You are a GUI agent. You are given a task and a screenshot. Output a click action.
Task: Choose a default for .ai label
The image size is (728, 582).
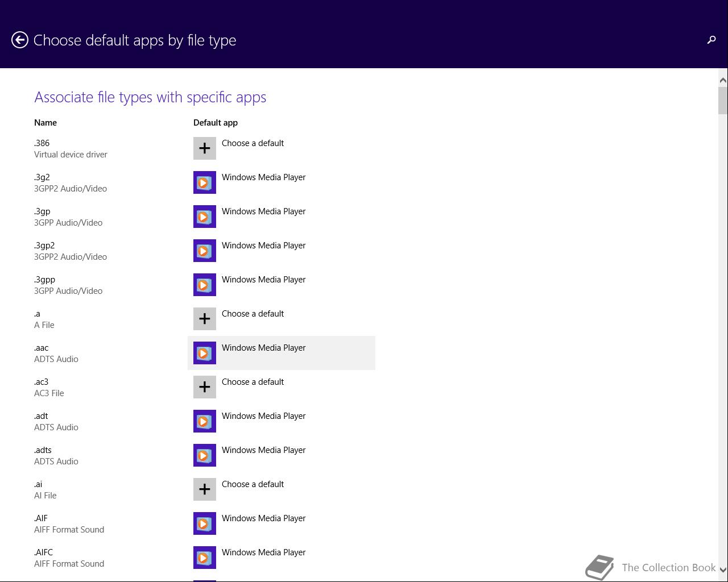pos(253,484)
